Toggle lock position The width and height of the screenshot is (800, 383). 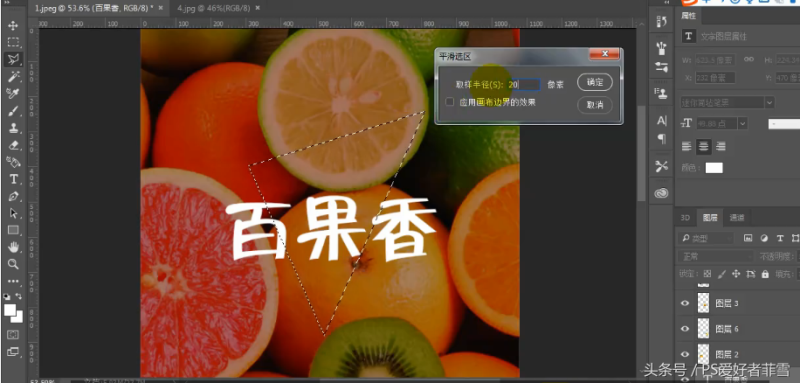[736, 274]
